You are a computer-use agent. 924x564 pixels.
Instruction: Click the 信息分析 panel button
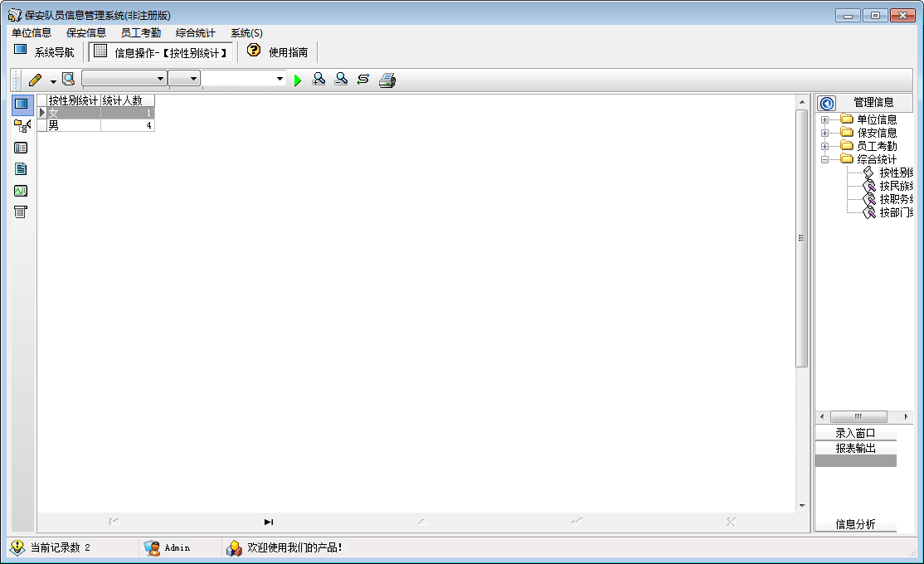856,524
